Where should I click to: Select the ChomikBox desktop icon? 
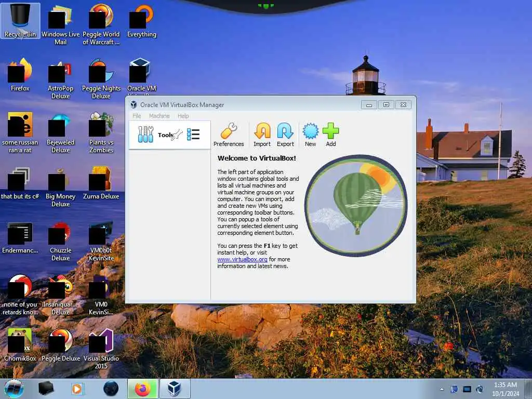point(20,345)
